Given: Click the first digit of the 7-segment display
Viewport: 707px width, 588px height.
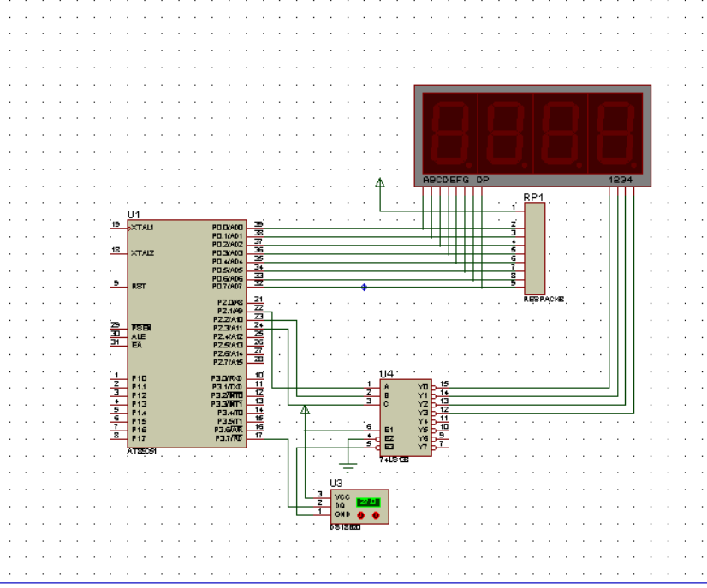Looking at the screenshot, I should click(450, 134).
